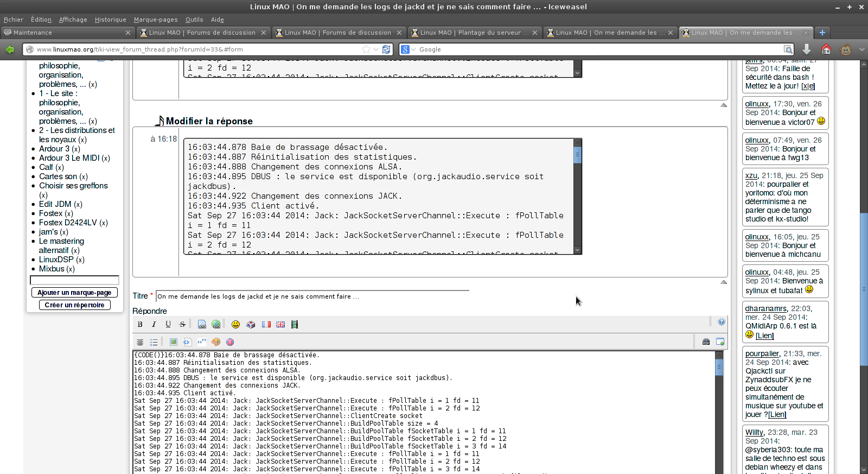Image resolution: width=868 pixels, height=474 pixels.
Task: Click the blue help icon above the editor
Action: (721, 322)
